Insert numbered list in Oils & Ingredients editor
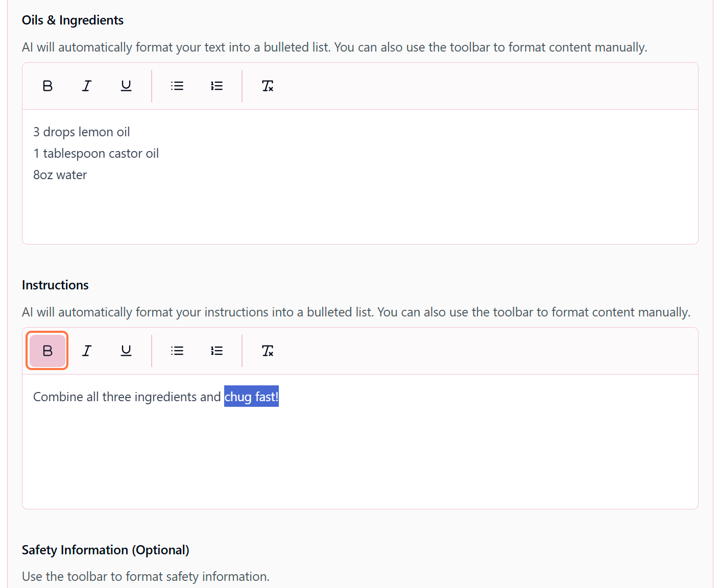720x588 pixels. pos(217,86)
